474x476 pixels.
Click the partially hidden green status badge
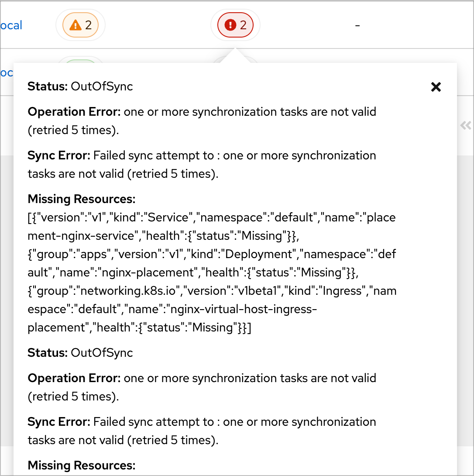pos(81,61)
